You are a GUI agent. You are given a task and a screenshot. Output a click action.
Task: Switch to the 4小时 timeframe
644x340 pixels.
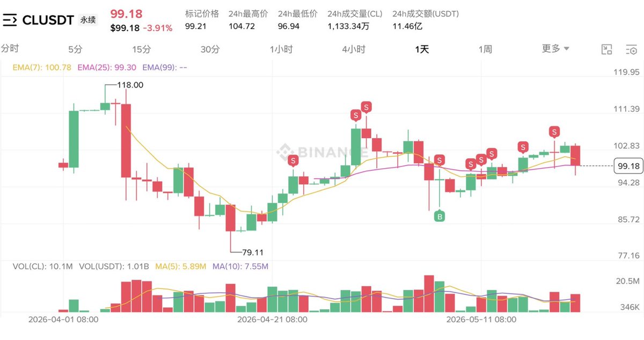[x=354, y=49]
